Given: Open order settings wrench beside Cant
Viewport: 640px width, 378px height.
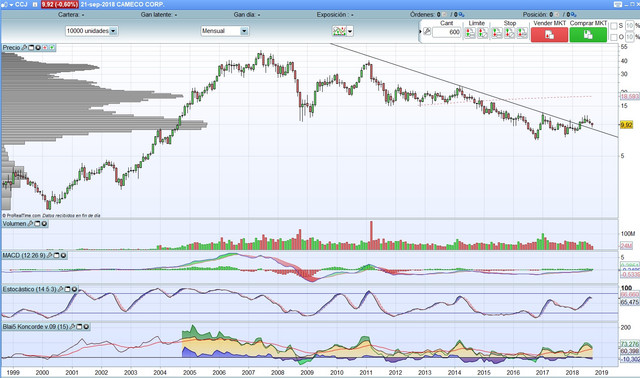Looking at the screenshot, I should click(x=427, y=31).
